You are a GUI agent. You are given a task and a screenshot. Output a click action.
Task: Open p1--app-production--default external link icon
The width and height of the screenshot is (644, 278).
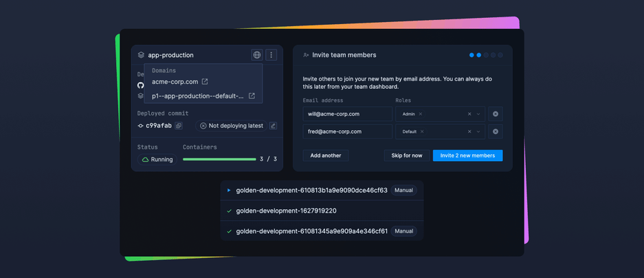252,96
